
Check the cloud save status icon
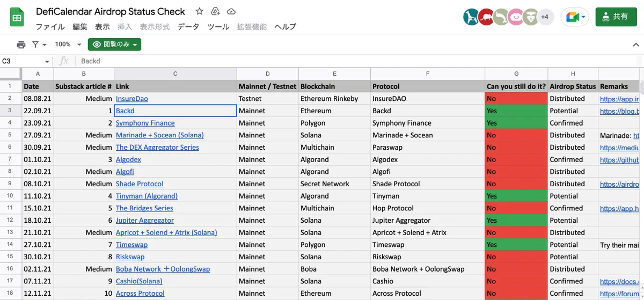[231, 11]
